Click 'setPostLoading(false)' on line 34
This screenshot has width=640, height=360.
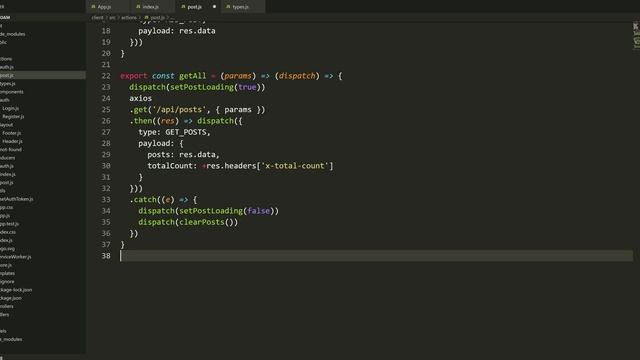tap(227, 211)
